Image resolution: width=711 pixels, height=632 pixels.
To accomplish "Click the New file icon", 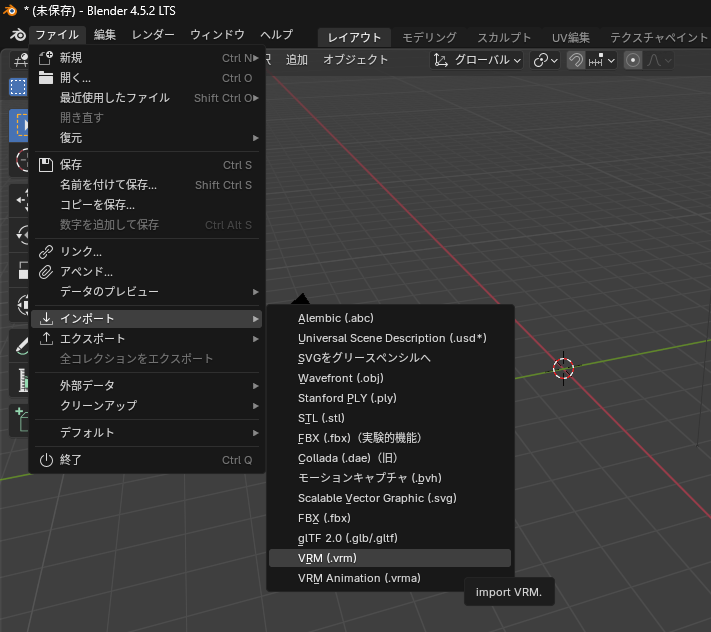I will pos(45,58).
